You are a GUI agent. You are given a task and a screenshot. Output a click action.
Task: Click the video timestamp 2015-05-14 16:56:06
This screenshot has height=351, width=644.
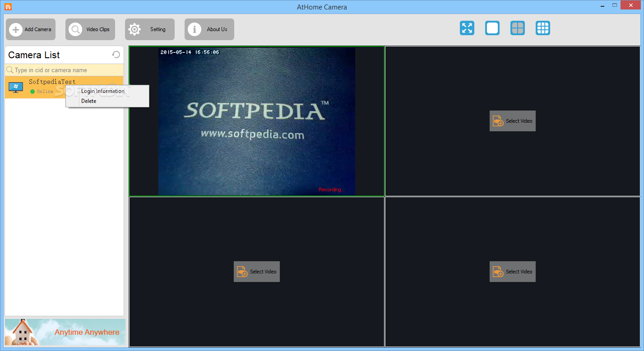(x=190, y=52)
